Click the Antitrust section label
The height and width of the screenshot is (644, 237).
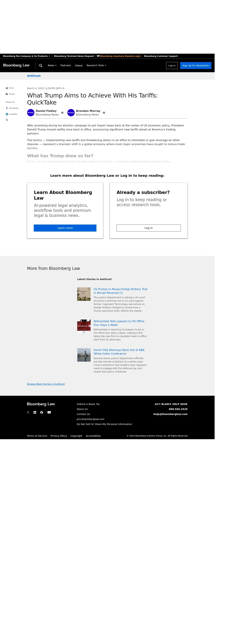click(x=34, y=76)
